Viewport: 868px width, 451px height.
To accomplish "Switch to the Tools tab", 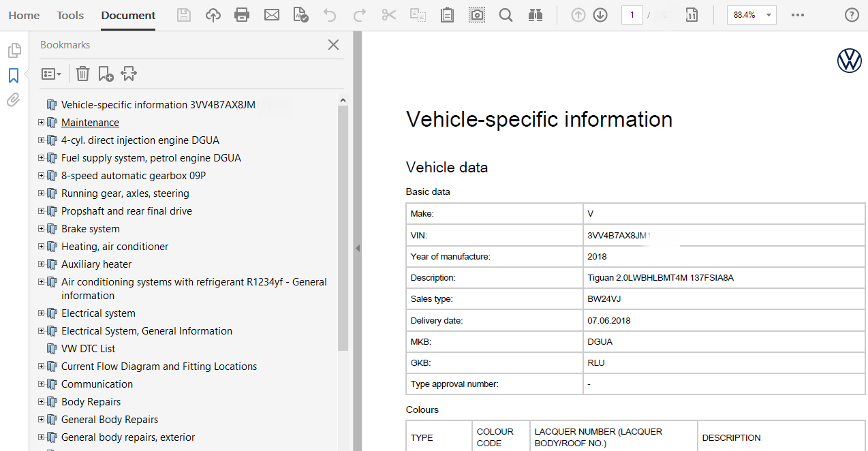I will tap(70, 15).
